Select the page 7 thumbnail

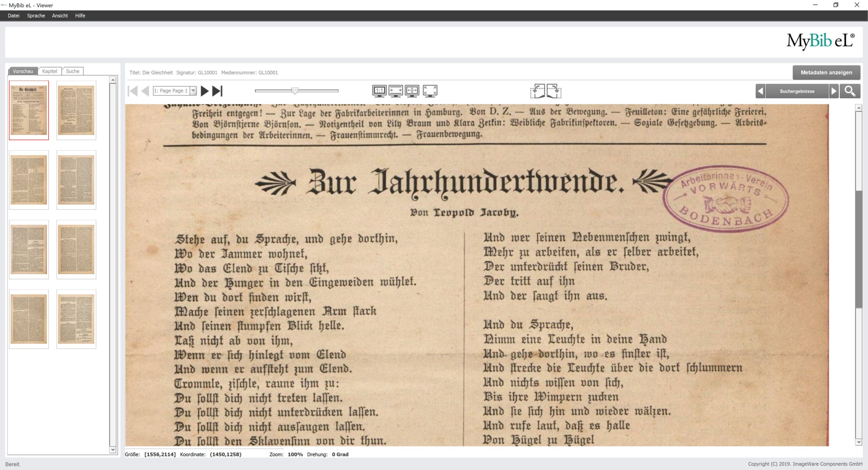(x=29, y=319)
